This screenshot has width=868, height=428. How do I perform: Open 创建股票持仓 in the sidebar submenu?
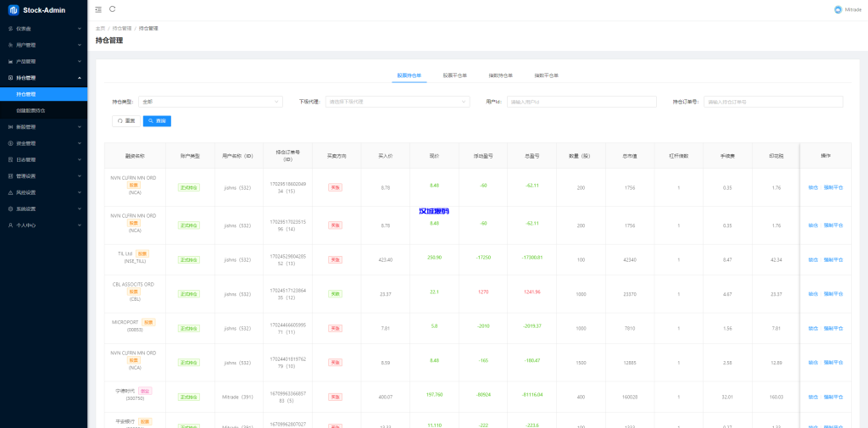click(36, 110)
